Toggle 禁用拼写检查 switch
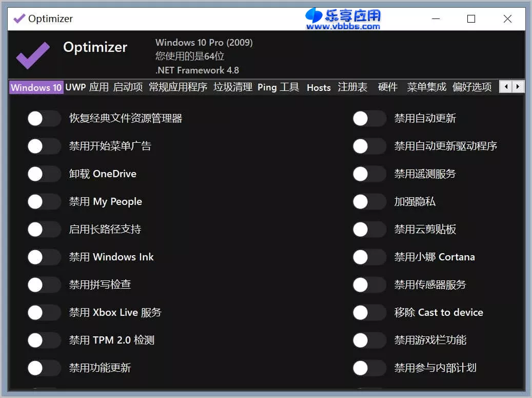This screenshot has height=398, width=532. 44,285
